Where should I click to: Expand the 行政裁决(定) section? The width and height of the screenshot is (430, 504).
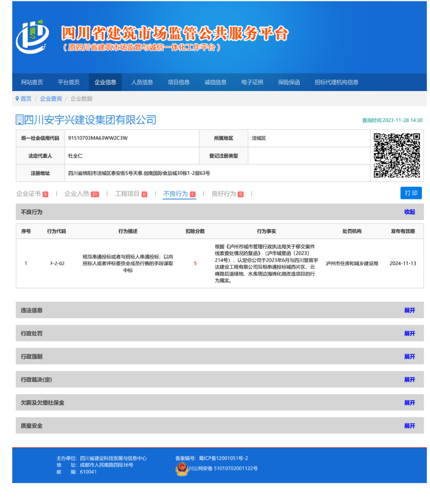[x=410, y=379]
